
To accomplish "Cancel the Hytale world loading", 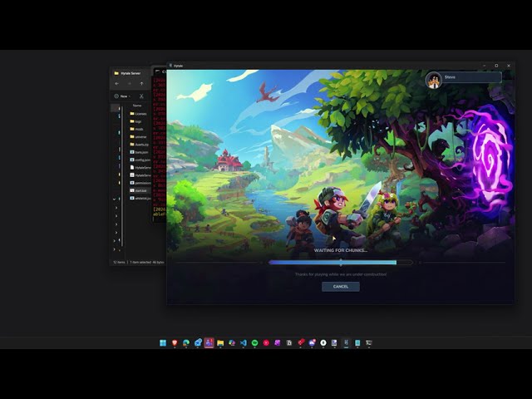I will pos(341,287).
